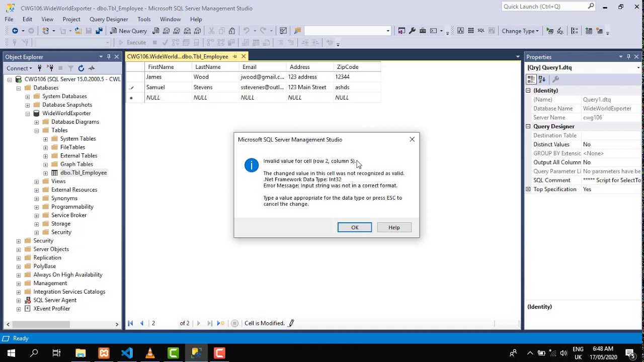
Task: Click Connect Object Explorer plug icon
Action: coord(39,68)
